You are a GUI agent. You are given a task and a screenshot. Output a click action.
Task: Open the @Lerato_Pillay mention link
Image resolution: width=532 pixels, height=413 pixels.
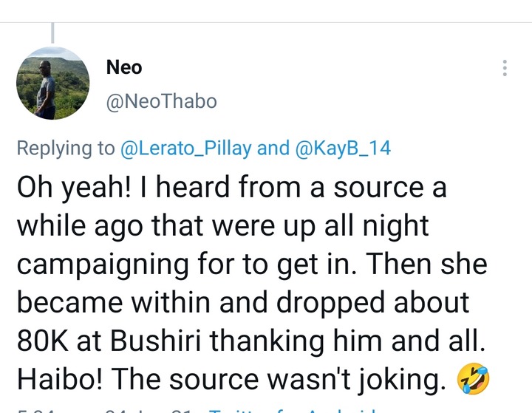point(185,148)
